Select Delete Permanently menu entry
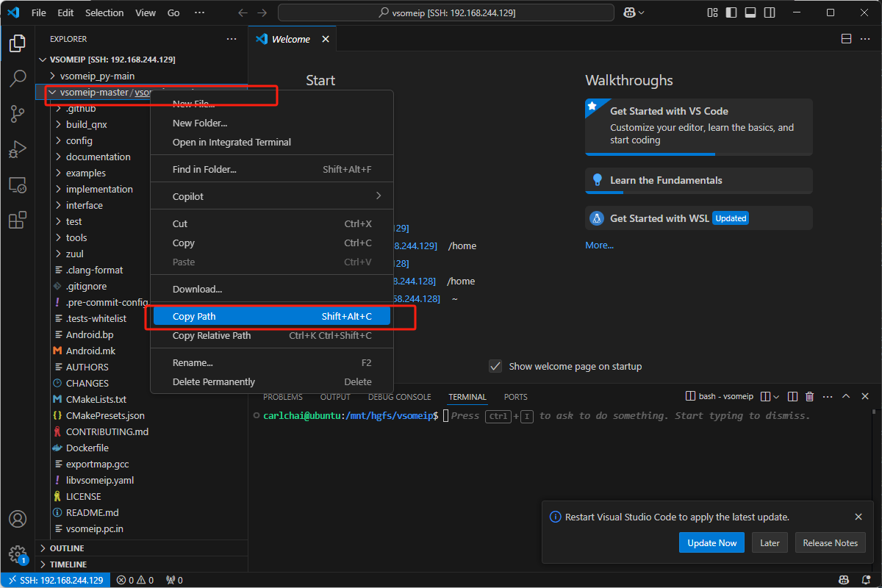Screen dimensions: 882x588 pyautogui.click(x=272, y=381)
